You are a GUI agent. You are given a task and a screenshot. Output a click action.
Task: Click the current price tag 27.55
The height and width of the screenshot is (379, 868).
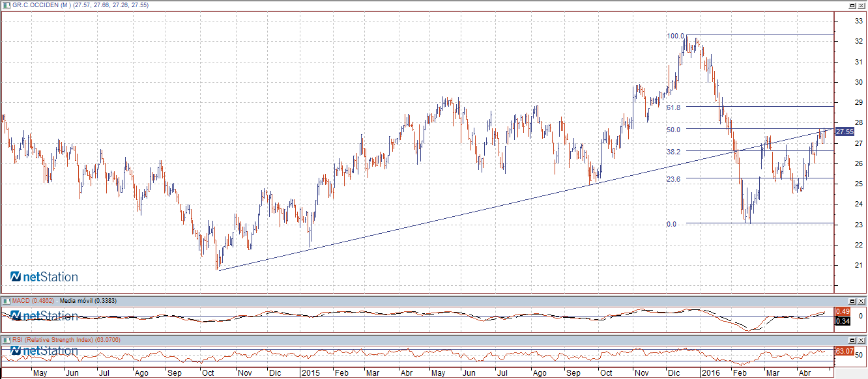coord(845,132)
